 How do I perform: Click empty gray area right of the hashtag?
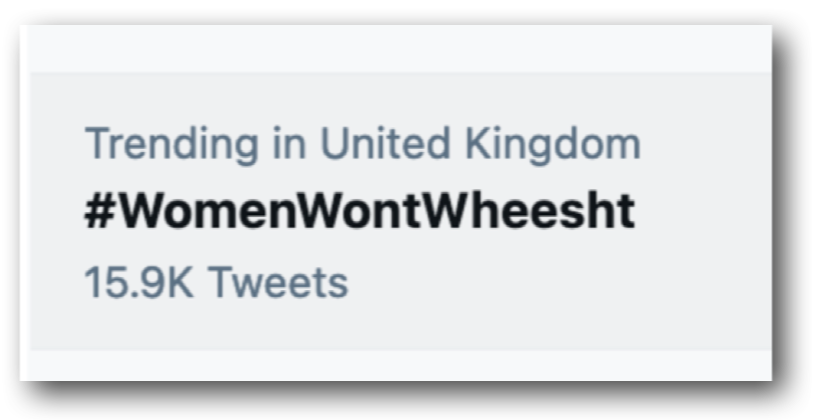tap(700, 213)
